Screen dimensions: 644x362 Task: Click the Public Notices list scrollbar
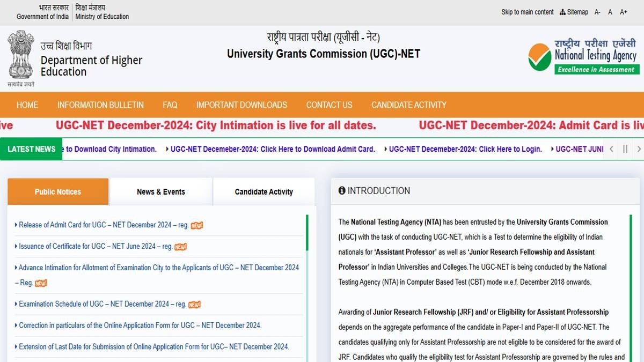(x=307, y=233)
